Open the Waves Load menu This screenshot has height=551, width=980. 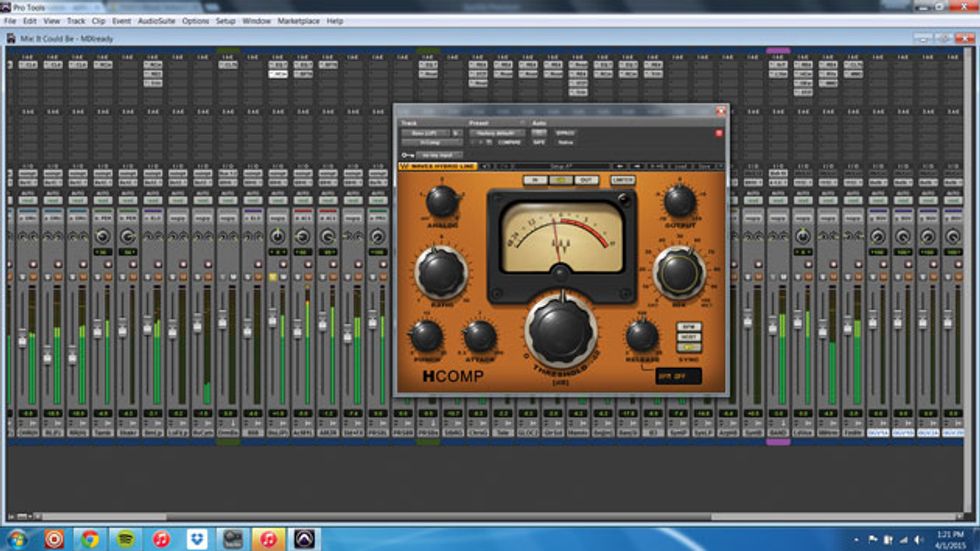coord(683,166)
